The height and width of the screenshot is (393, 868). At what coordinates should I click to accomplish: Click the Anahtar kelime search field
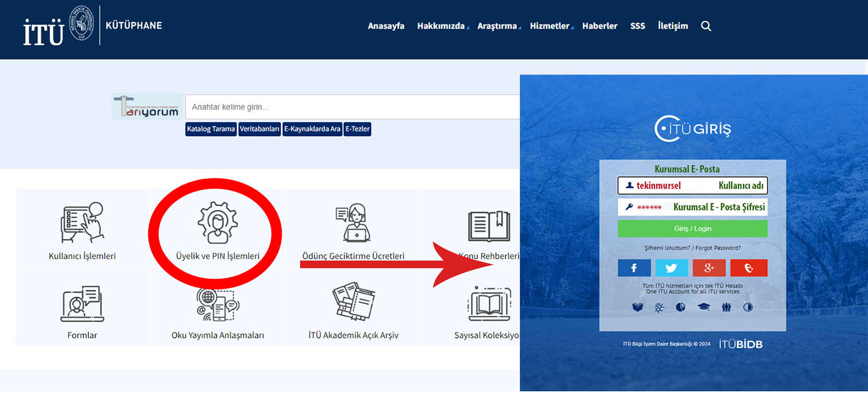pos(352,107)
